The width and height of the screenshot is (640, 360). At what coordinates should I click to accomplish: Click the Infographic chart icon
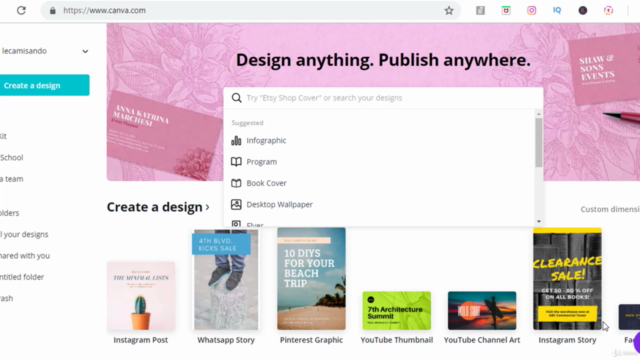point(236,140)
